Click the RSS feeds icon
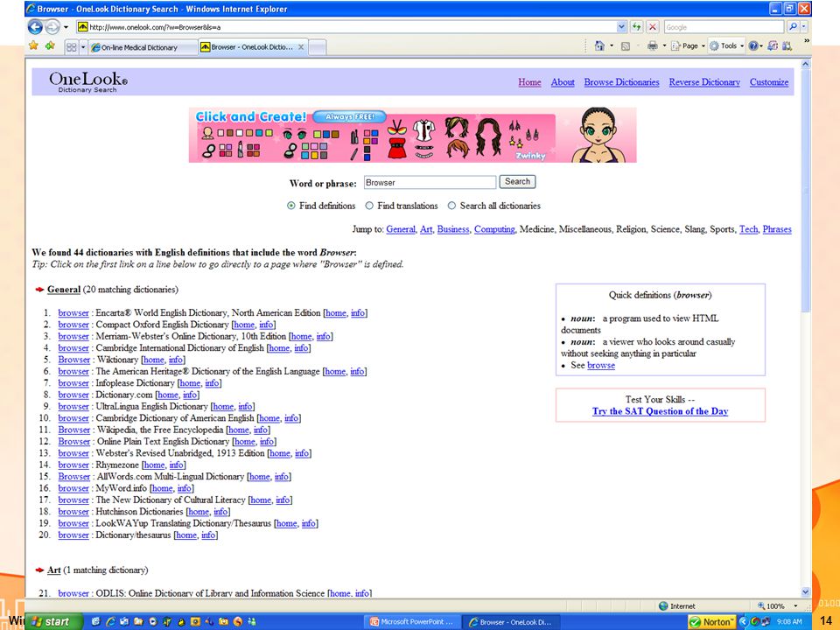Screen dimensions: 840x630 click(x=625, y=46)
